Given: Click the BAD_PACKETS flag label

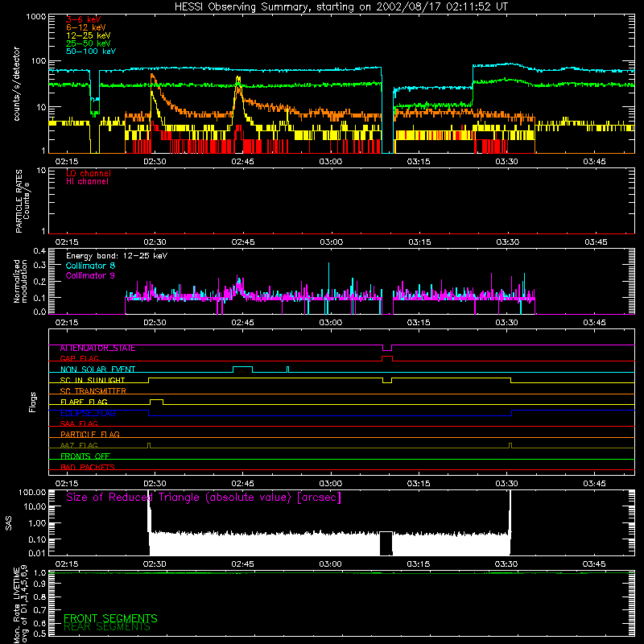Looking at the screenshot, I should pos(88,468).
